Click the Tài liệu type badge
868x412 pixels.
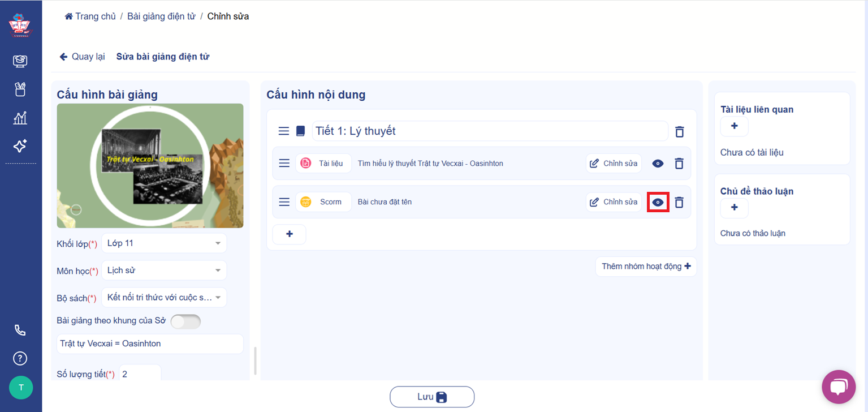click(323, 164)
